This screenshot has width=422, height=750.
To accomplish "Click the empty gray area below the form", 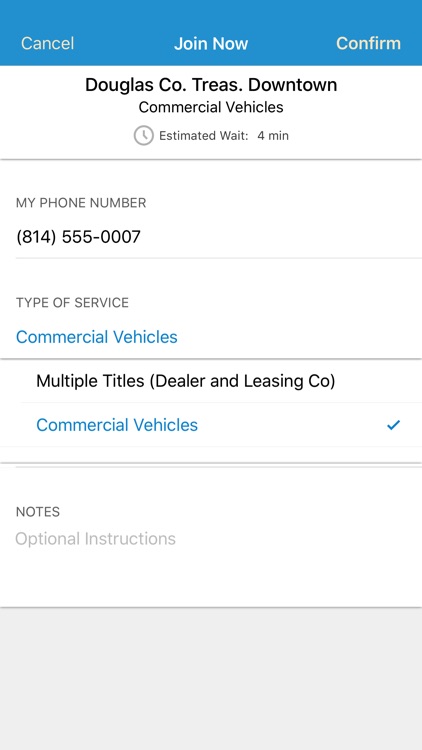I will 211,679.
